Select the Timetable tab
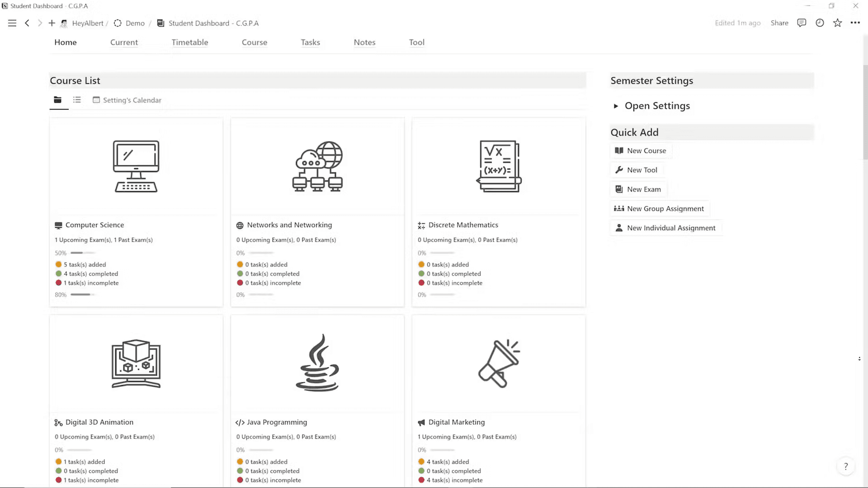This screenshot has height=488, width=868. point(189,42)
